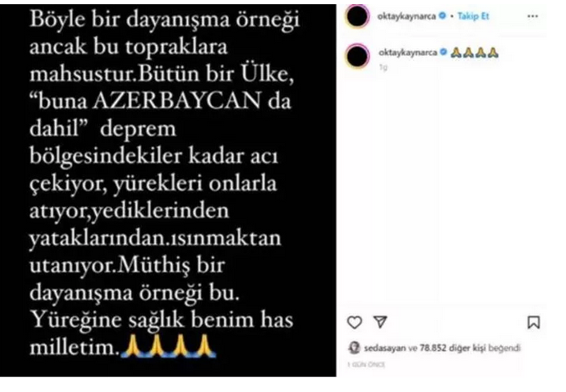Click the black post image with white text
Screen dimensions: 566x392
[x=168, y=190]
